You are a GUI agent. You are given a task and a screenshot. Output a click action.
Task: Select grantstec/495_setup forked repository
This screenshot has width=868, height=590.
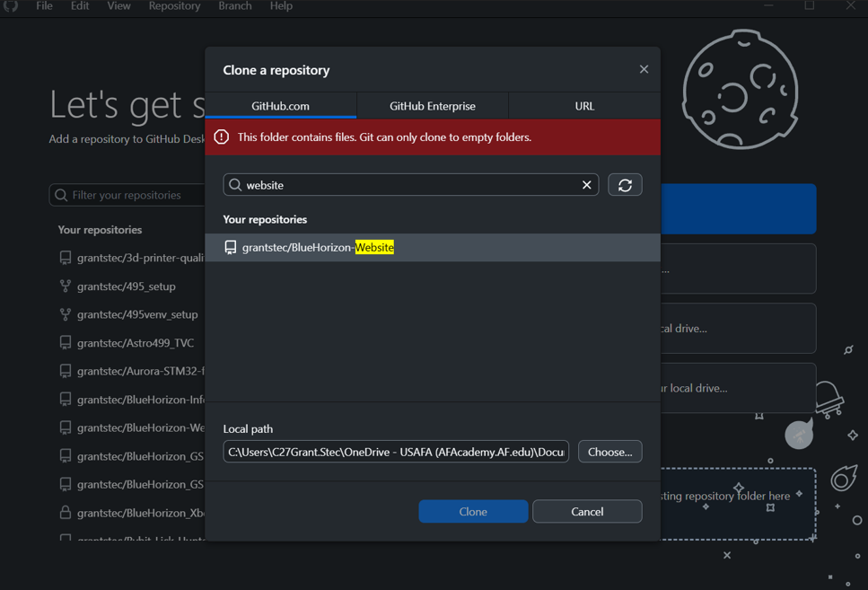coord(132,286)
